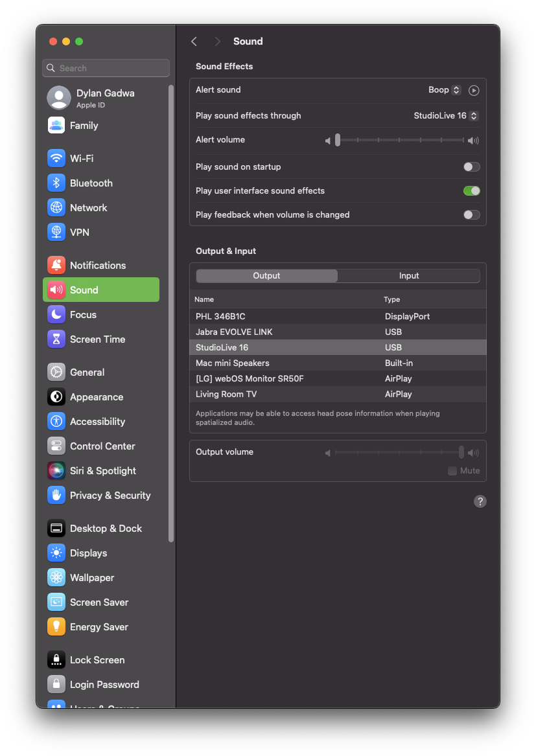Check the Mute checkbox
Screen dimensions: 536x756
click(452, 470)
